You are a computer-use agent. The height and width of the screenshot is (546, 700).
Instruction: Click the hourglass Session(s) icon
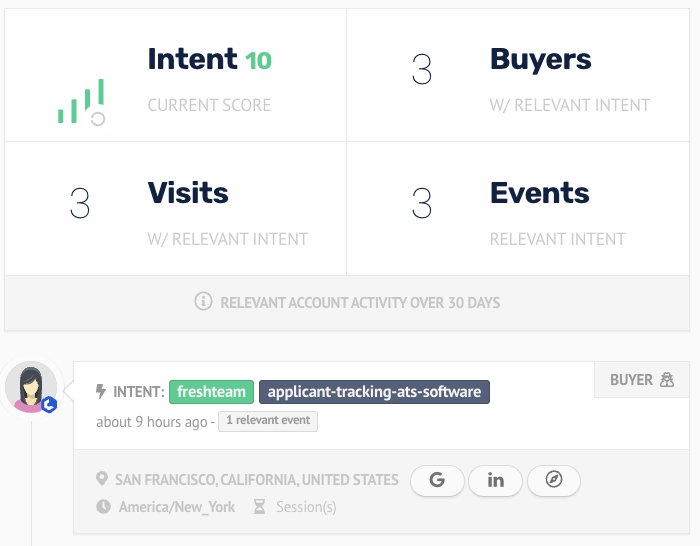(x=259, y=507)
